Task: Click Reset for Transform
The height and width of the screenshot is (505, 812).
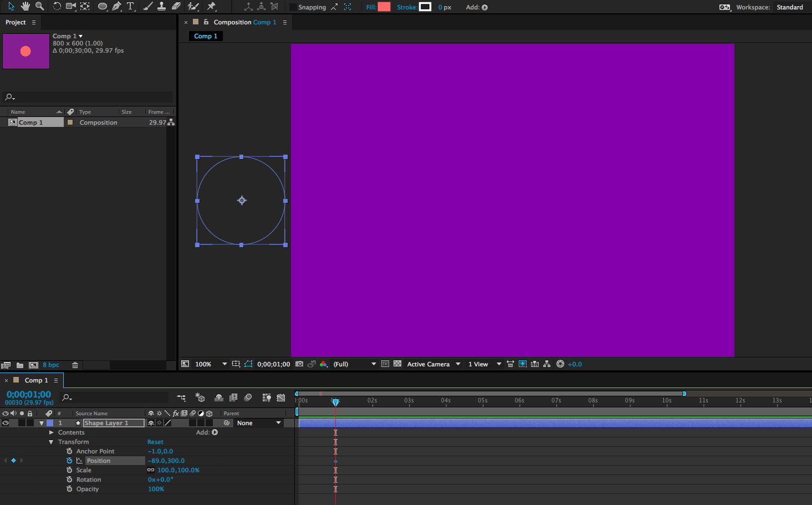Action: point(155,442)
